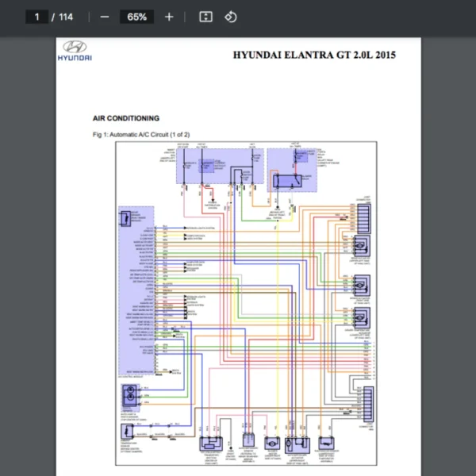Click the 65% zoom level box
Viewport: 476px width, 476px height.
pos(136,17)
